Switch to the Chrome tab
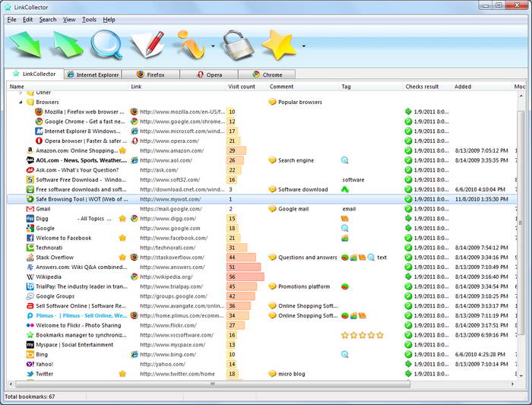The image size is (532, 405). coord(267,74)
